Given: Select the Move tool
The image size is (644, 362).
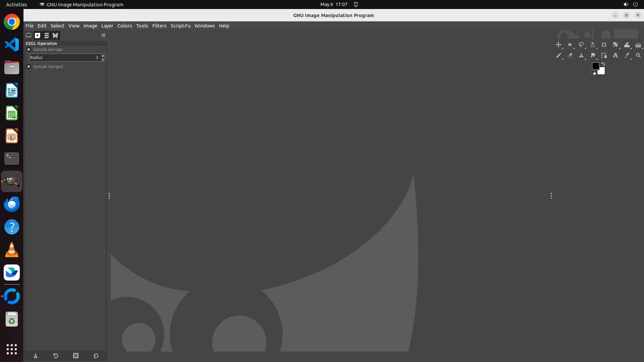Looking at the screenshot, I should pyautogui.click(x=558, y=45).
